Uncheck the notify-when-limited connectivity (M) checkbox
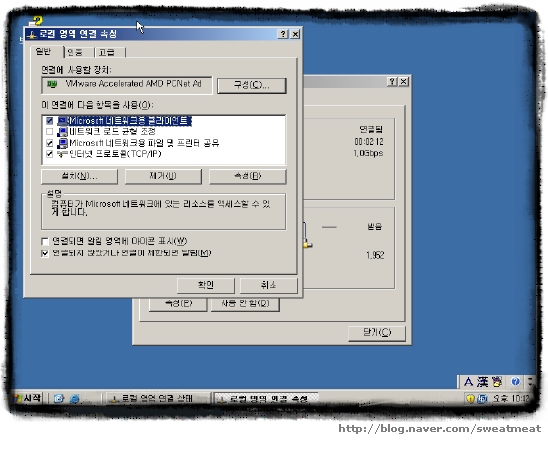This screenshot has height=450, width=548. point(45,253)
